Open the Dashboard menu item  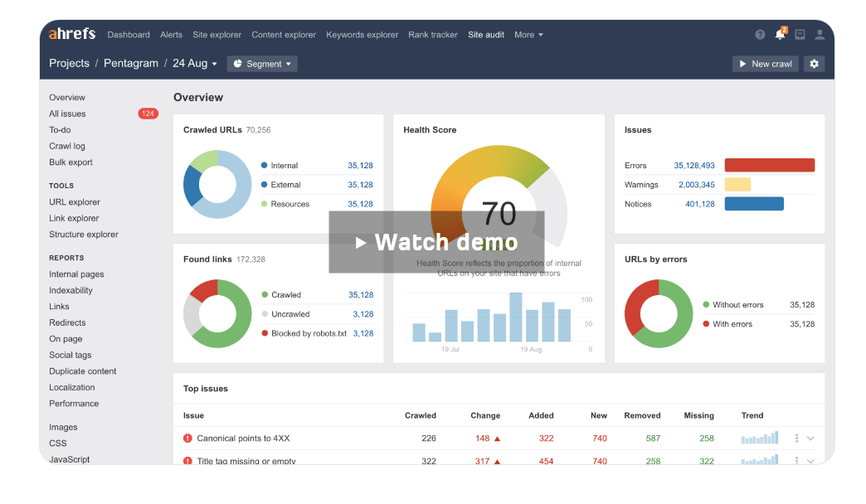(129, 35)
